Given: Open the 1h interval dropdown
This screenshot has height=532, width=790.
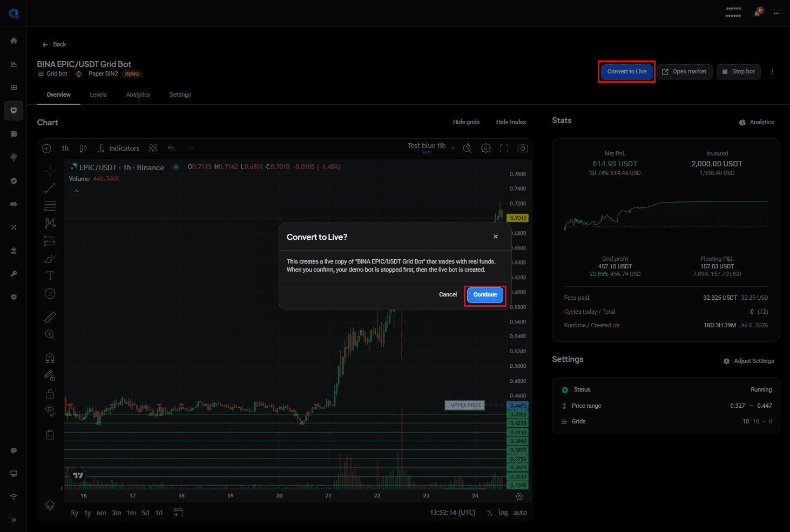Looking at the screenshot, I should point(65,149).
